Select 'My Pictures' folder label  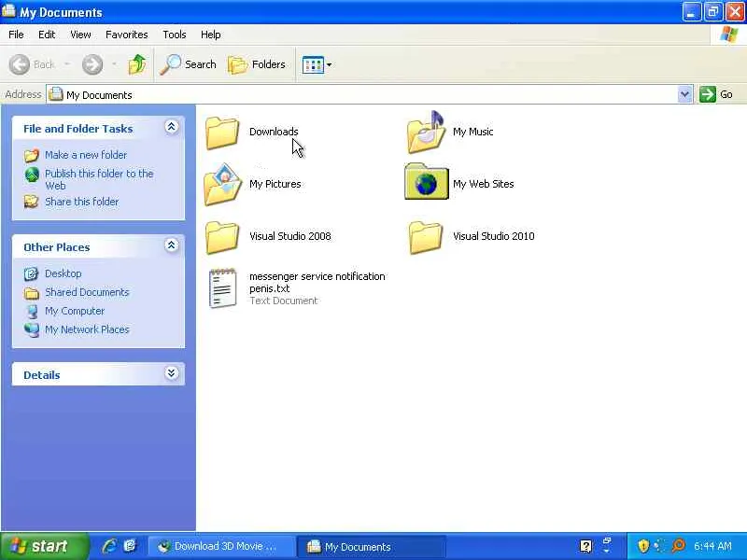pos(275,184)
